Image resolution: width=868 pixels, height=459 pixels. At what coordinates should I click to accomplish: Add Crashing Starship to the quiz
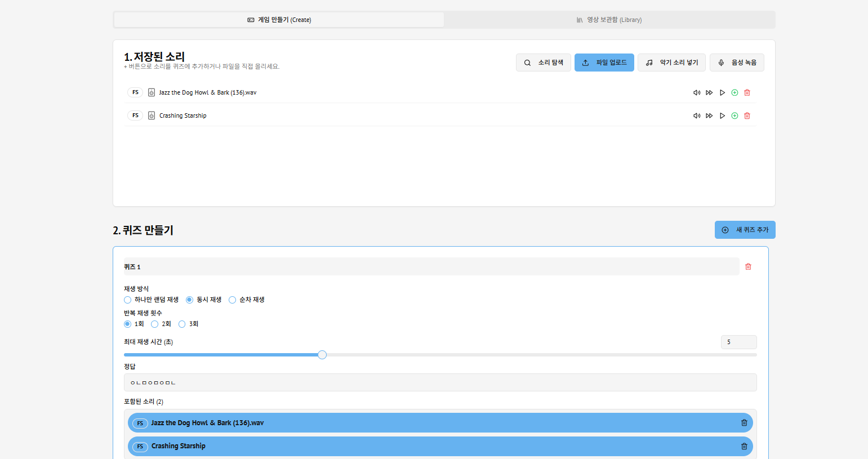point(735,115)
